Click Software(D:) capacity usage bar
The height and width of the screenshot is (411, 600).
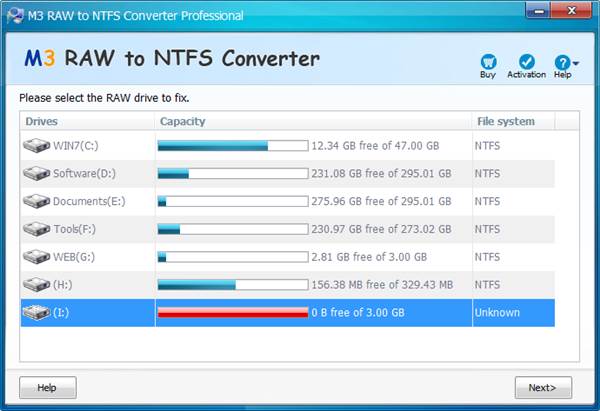[x=233, y=173]
